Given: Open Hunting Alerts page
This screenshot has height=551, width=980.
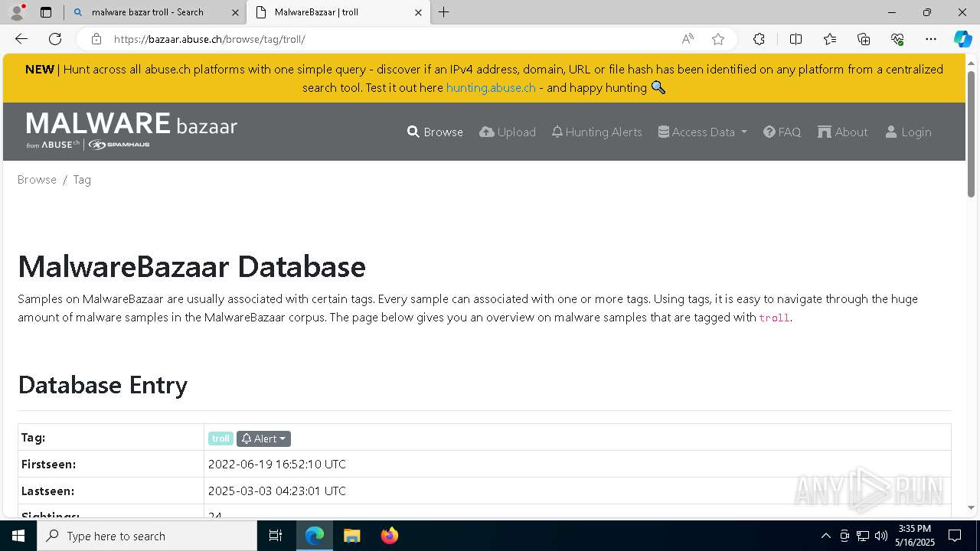Looking at the screenshot, I should point(596,132).
